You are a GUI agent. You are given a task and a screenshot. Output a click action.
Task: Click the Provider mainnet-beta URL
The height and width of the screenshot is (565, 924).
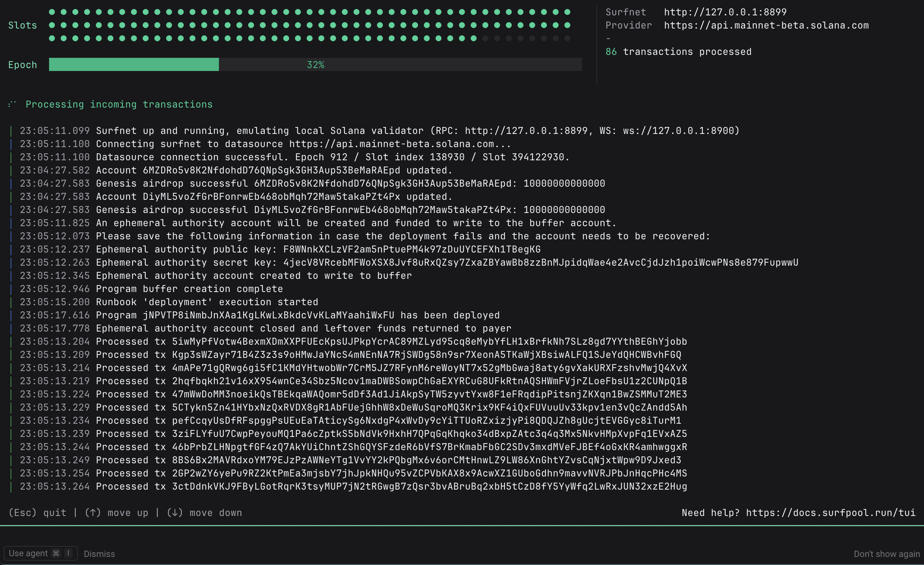[x=766, y=25]
